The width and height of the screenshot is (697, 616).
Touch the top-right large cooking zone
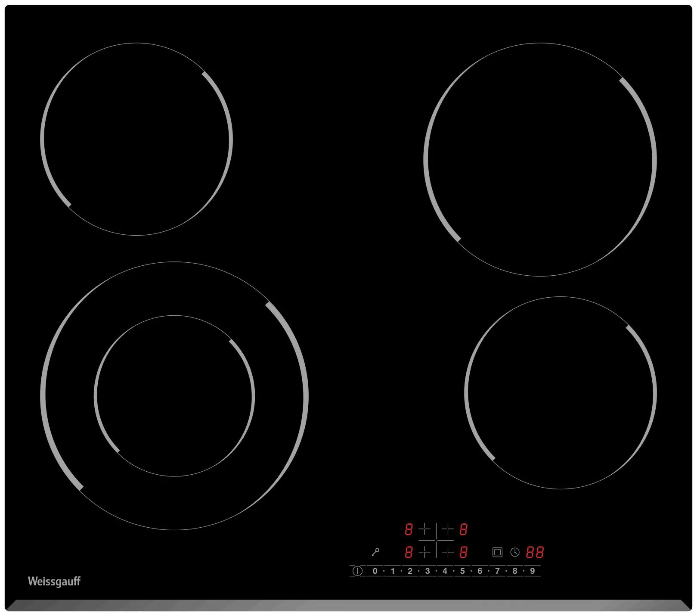pyautogui.click(x=540, y=159)
